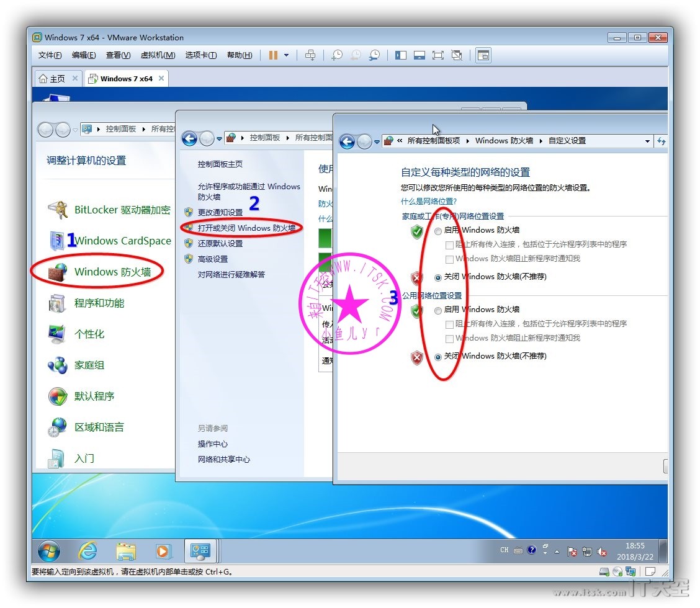This screenshot has height=608, width=700.
Task: Click the send Ctrl+Alt+Del toolbar icon
Action: (x=311, y=55)
